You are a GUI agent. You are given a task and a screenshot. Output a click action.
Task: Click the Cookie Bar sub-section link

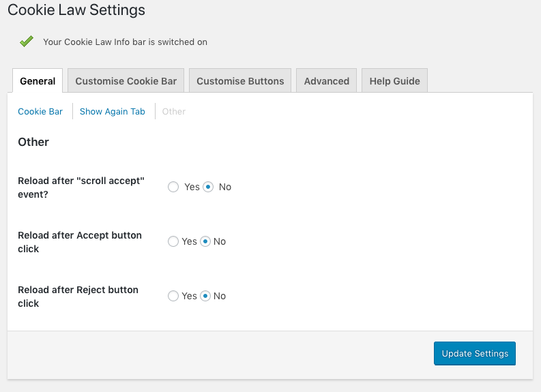pyautogui.click(x=40, y=111)
